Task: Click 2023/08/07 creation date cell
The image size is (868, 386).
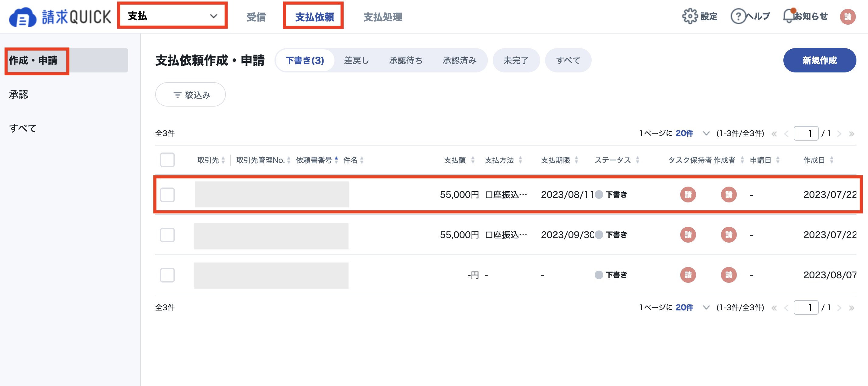Action: (830, 275)
